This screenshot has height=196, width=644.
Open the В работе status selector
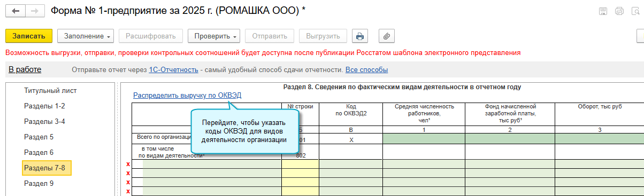pos(25,69)
